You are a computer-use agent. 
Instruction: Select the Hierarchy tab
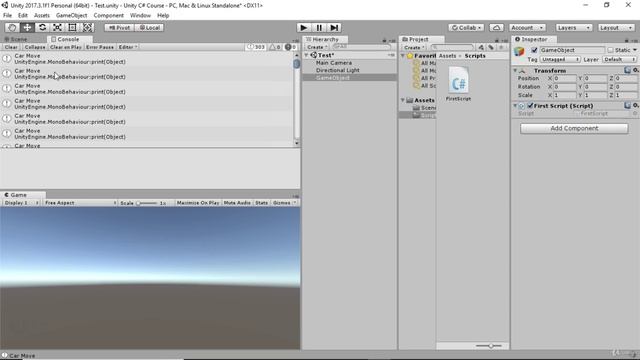[325, 39]
